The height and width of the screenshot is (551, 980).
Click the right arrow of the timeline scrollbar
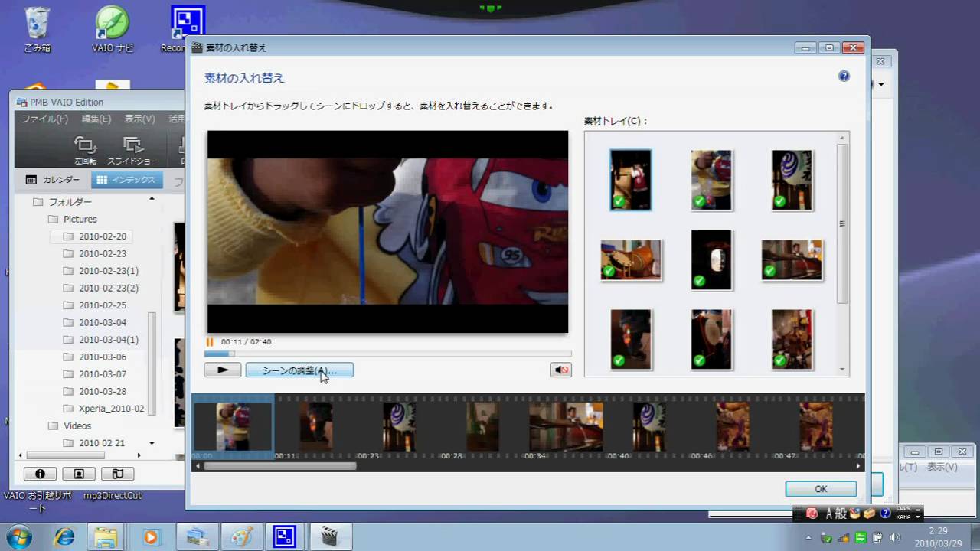pos(858,465)
